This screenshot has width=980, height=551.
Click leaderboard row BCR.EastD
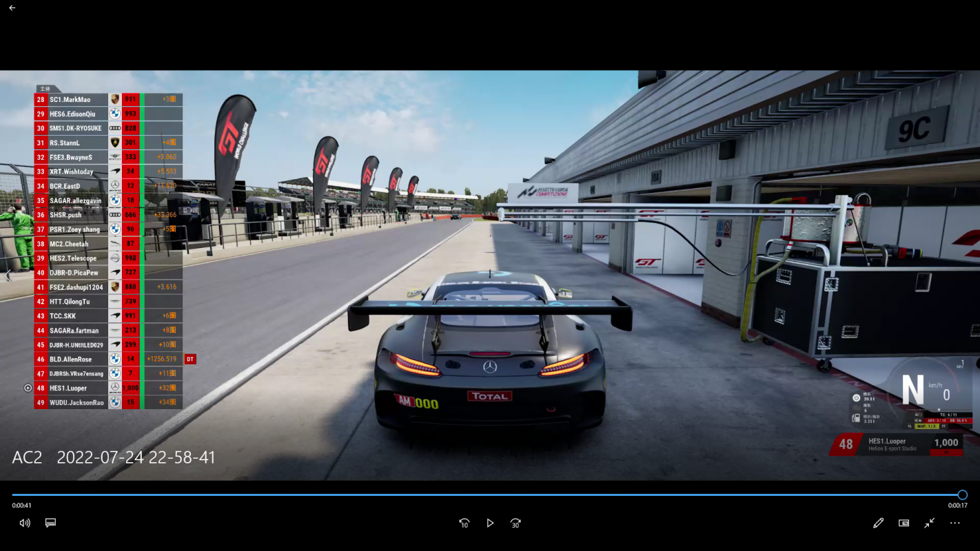(x=108, y=187)
